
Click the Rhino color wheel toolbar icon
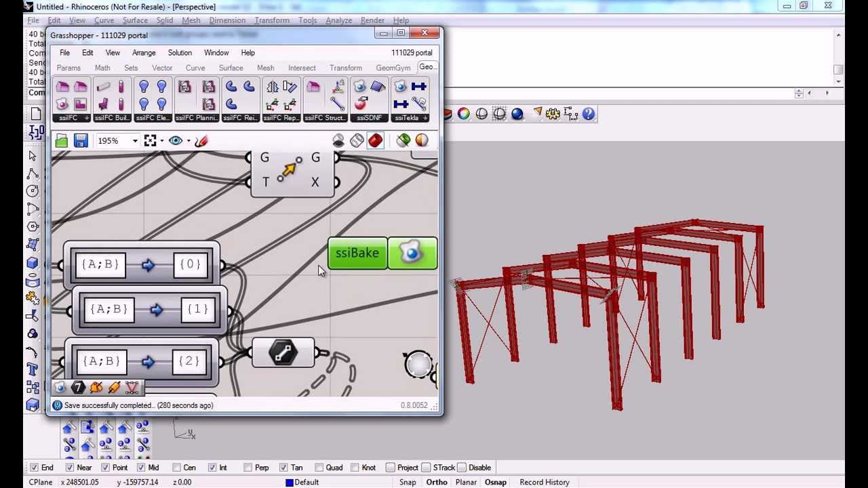click(463, 114)
